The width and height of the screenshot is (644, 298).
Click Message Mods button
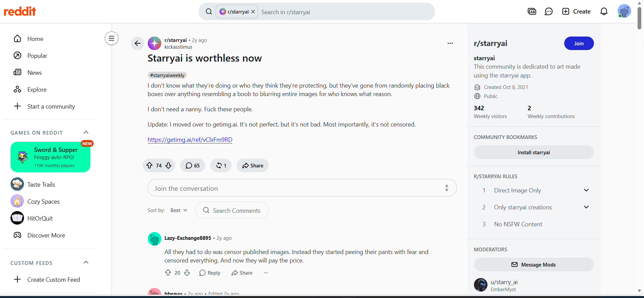pos(534,265)
